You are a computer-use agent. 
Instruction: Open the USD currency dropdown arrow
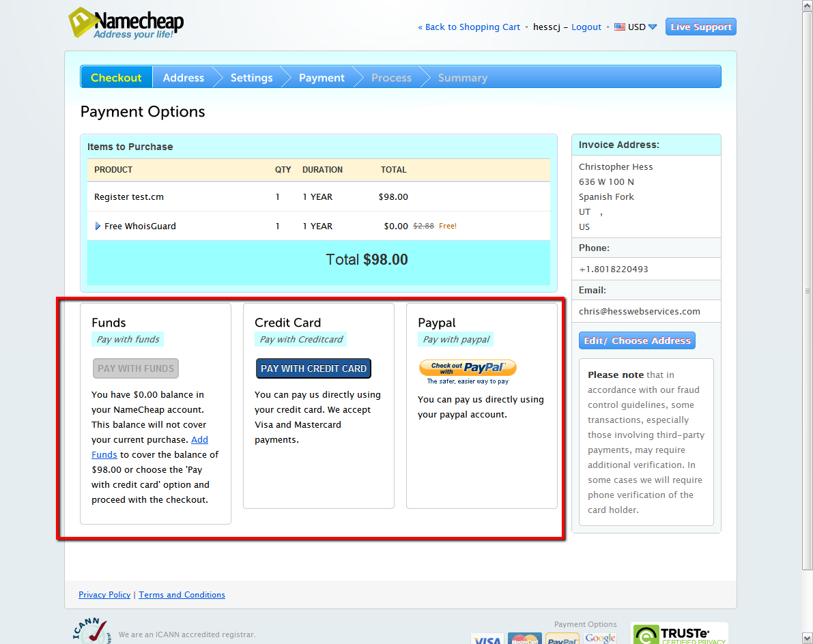(653, 27)
